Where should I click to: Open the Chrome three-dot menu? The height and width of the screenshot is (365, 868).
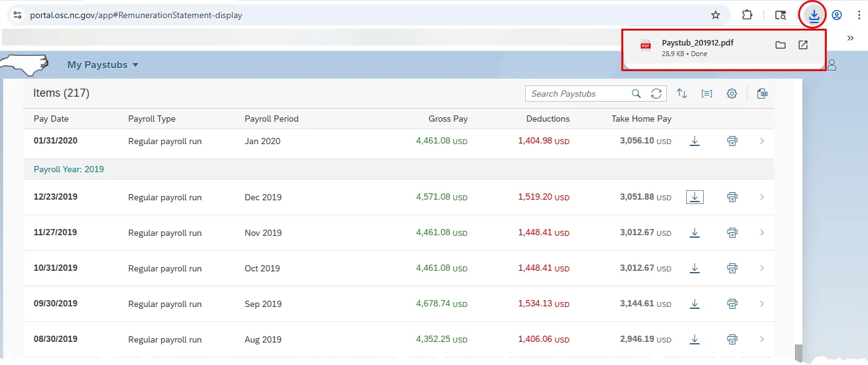point(859,15)
